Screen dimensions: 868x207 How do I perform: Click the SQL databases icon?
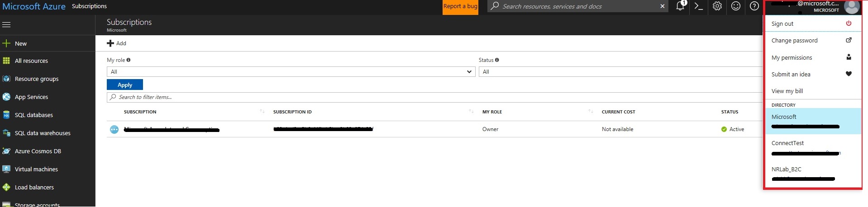pos(6,115)
